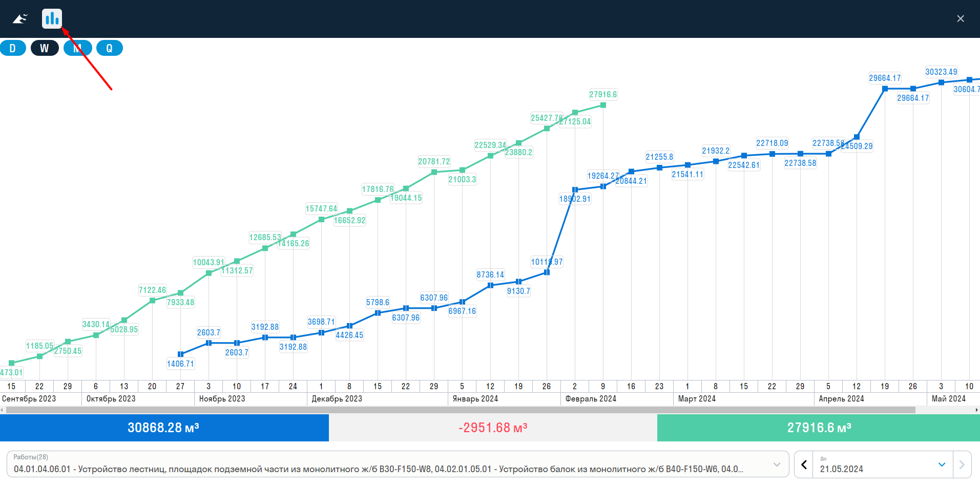980x487 pixels.
Task: Click value label 22529.34
Action: tap(490, 145)
